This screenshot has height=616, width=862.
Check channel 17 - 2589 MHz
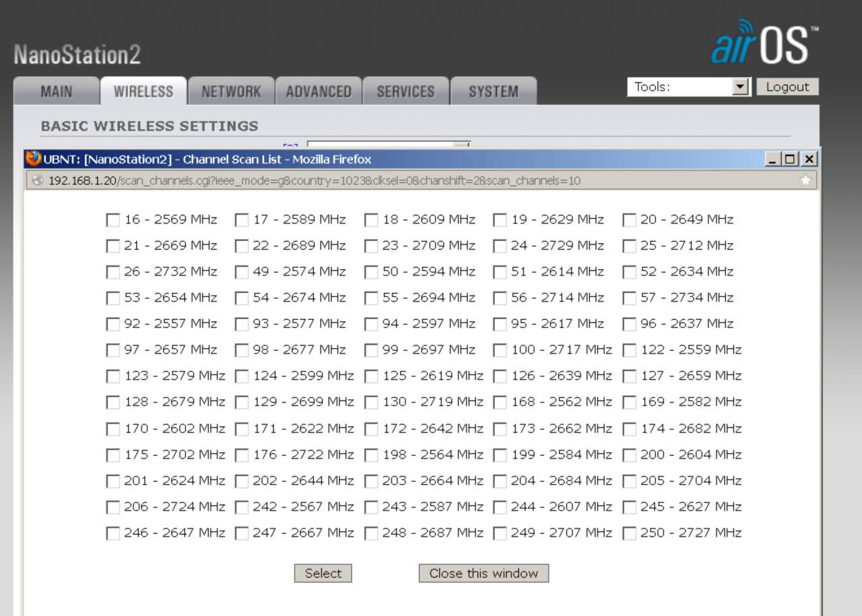point(241,220)
